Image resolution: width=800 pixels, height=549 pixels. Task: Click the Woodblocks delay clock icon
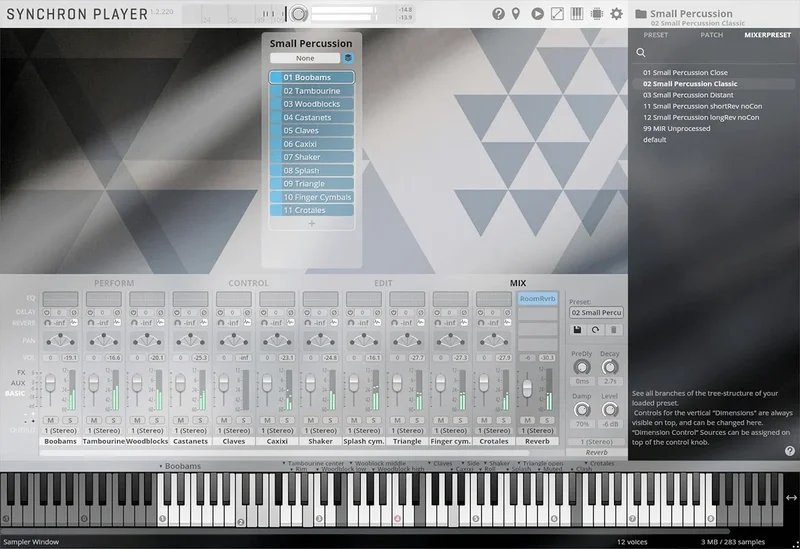tap(134, 312)
